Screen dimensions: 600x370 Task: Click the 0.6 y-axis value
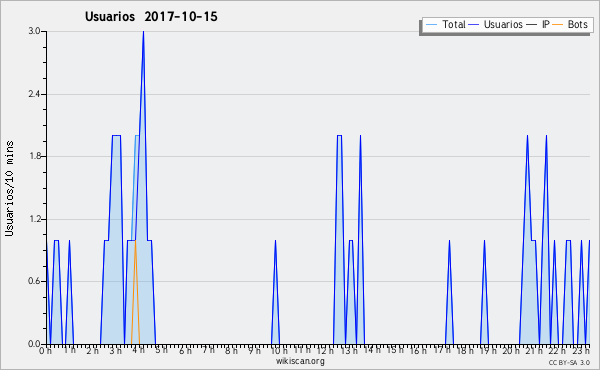point(34,282)
